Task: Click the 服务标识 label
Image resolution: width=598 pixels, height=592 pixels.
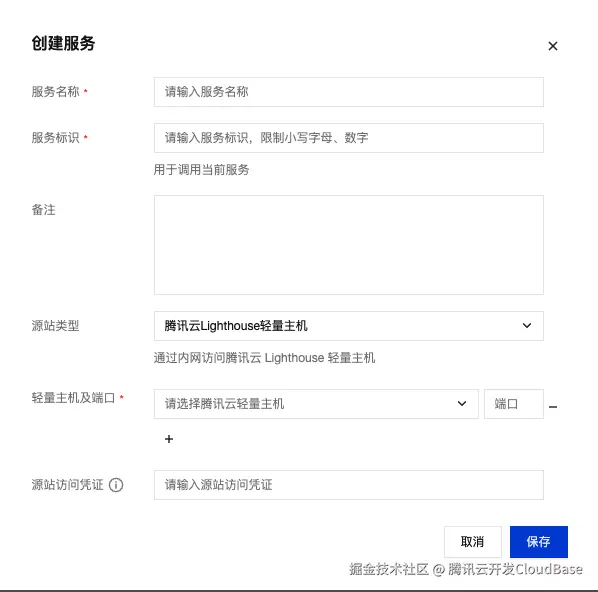Action: (55, 137)
